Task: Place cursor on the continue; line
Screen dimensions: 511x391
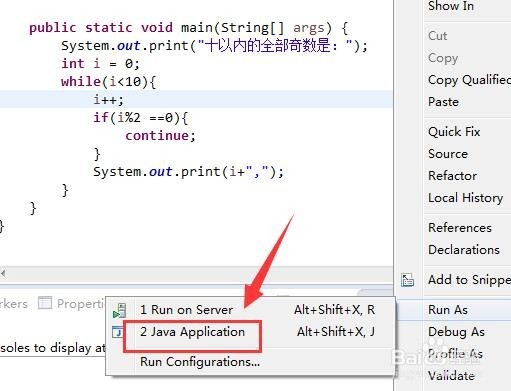Action: click(161, 136)
